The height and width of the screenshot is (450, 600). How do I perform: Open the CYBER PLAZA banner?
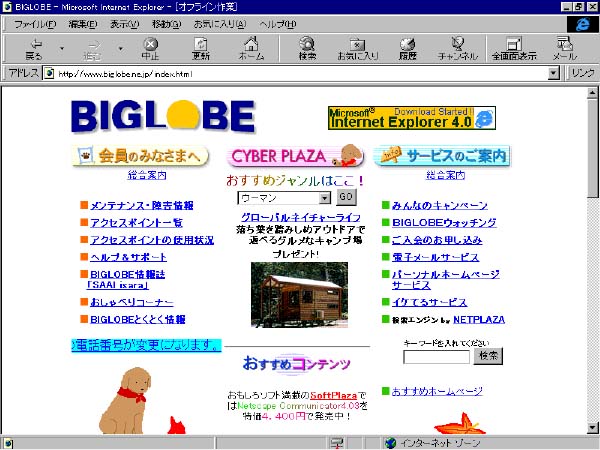coord(295,156)
